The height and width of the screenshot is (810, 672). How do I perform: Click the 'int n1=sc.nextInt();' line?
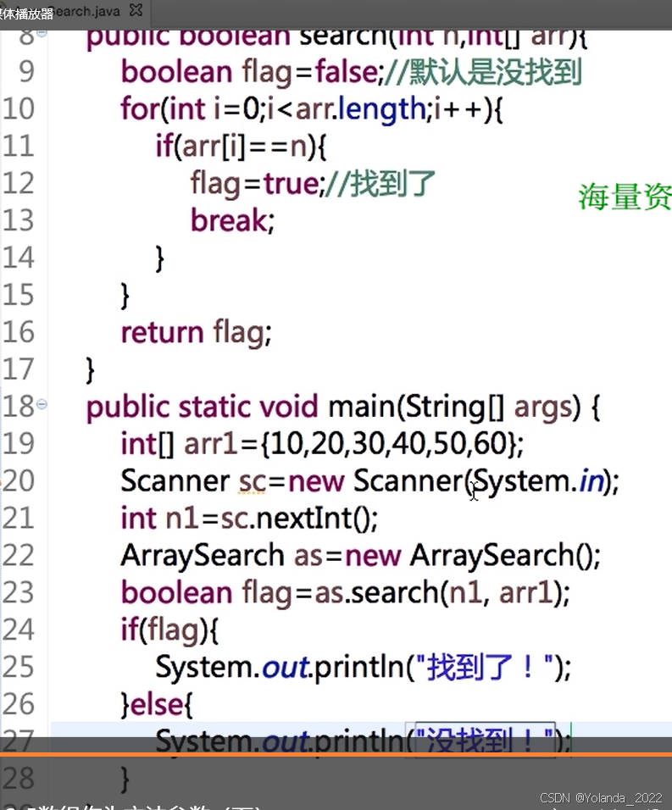[x=249, y=519]
